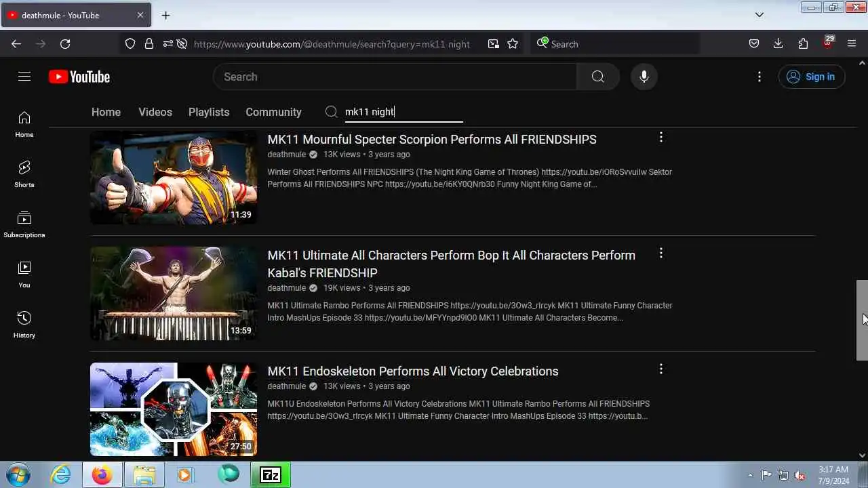Open the You section in sidebar

pyautogui.click(x=24, y=275)
